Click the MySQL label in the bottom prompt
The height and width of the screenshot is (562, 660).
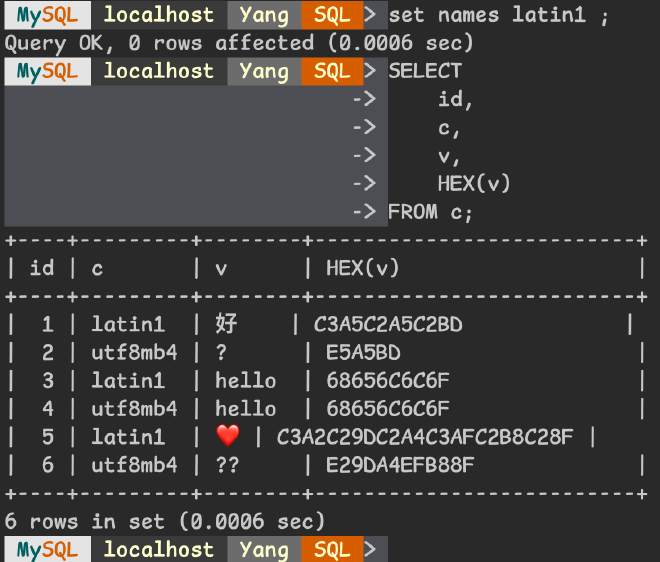[x=47, y=549]
